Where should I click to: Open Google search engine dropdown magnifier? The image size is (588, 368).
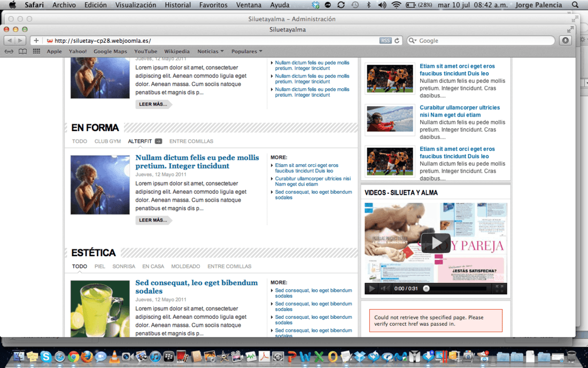coord(413,41)
